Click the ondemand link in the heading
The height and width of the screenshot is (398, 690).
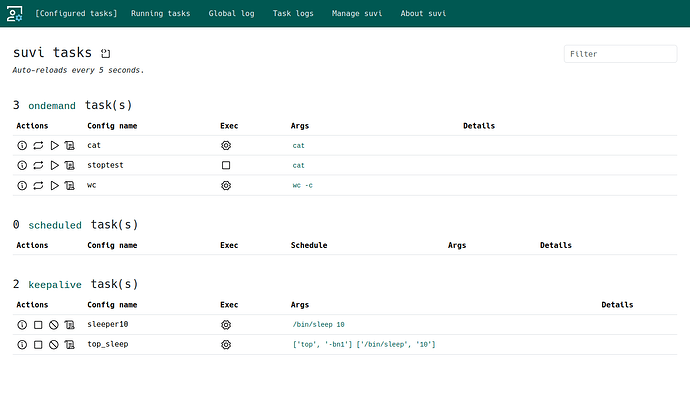(x=52, y=106)
